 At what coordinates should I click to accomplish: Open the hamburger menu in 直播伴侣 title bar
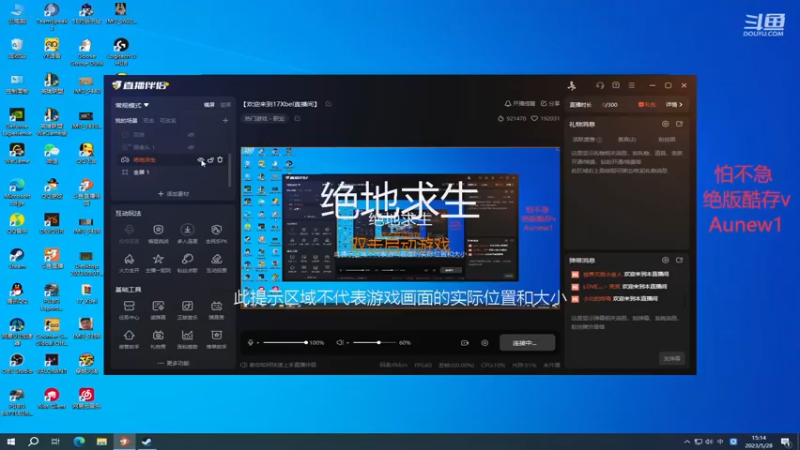coord(632,85)
